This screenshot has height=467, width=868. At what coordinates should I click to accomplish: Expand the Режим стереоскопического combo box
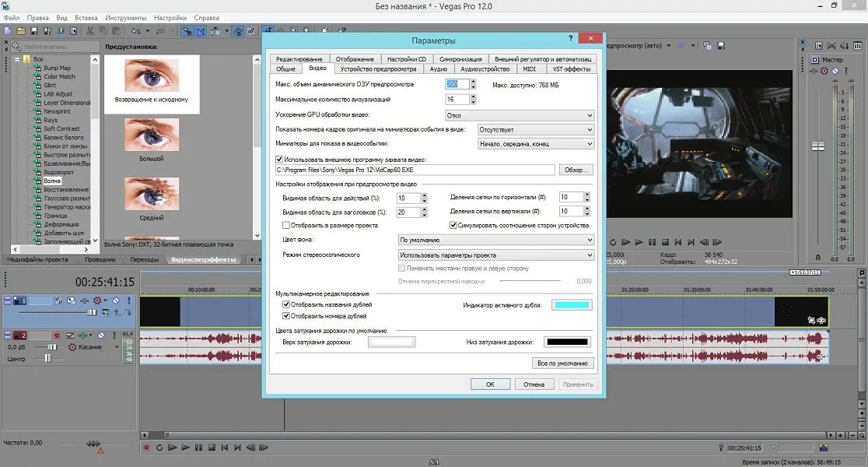point(588,255)
